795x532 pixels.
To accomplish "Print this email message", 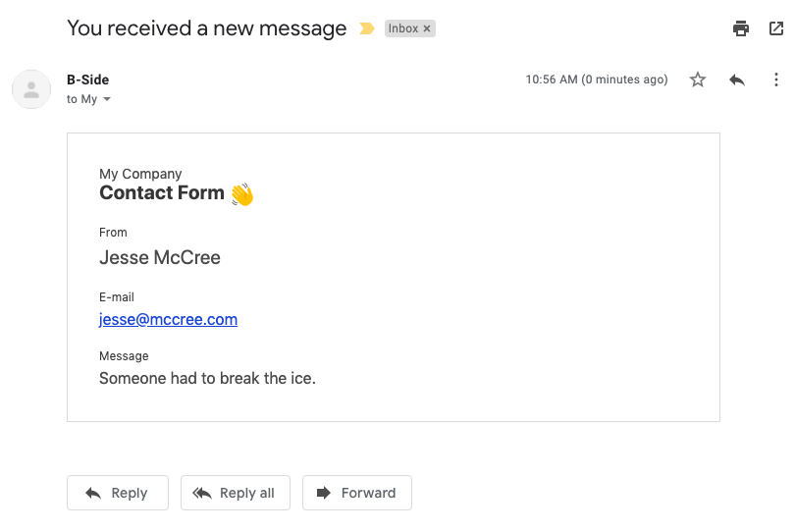I will point(741,28).
